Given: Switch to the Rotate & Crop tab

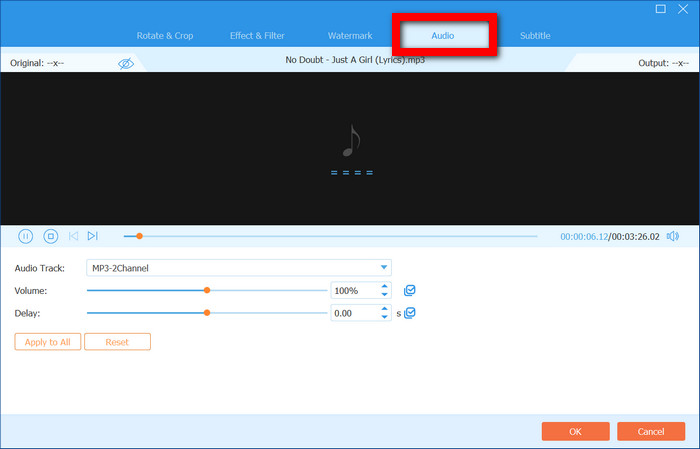Looking at the screenshot, I should 165,36.
